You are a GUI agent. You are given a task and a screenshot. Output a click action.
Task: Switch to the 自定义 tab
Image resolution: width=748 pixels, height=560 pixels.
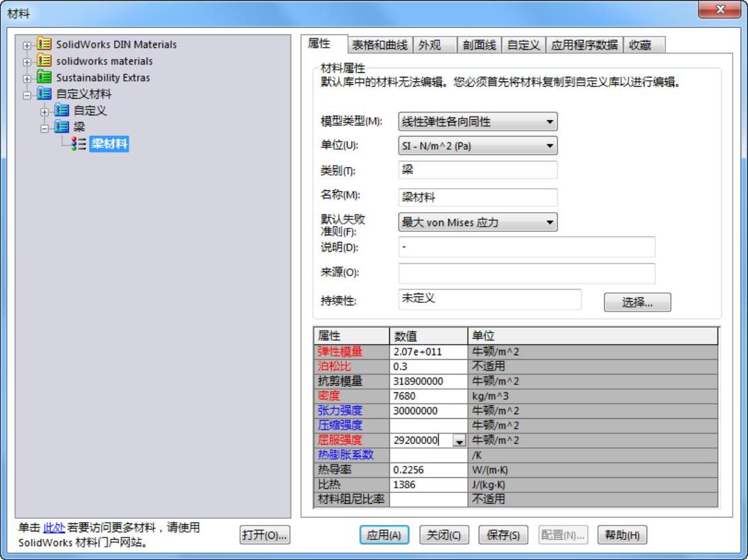(523, 45)
